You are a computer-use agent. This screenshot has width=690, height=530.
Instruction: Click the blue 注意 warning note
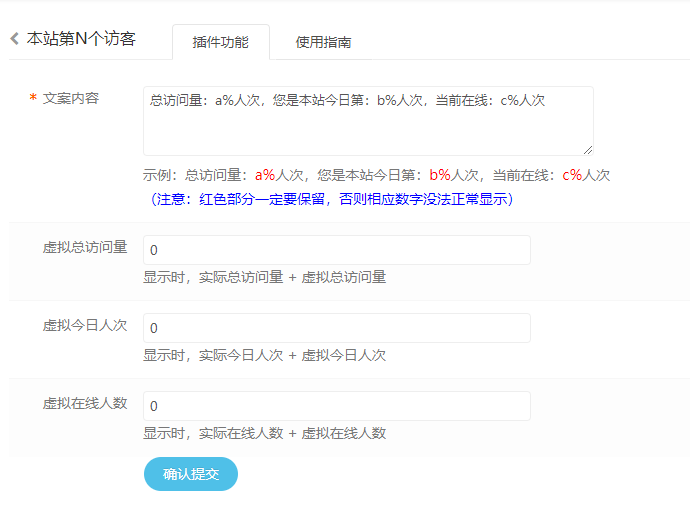331,199
